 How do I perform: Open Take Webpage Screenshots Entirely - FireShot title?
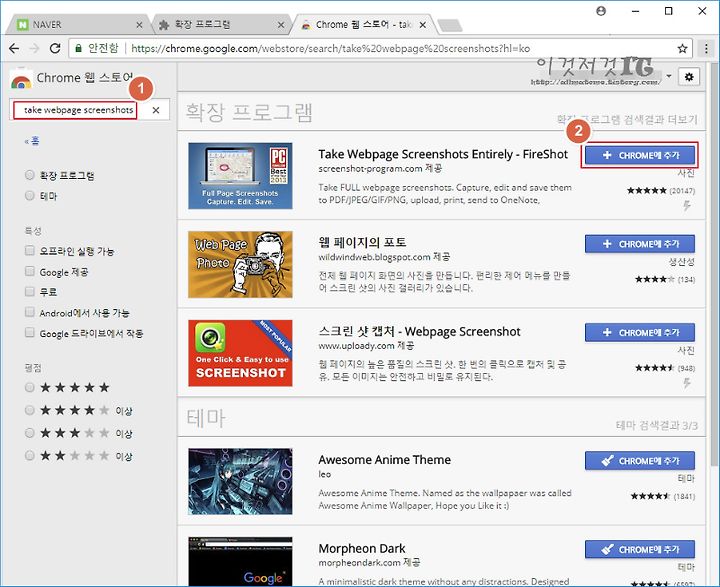(x=443, y=154)
